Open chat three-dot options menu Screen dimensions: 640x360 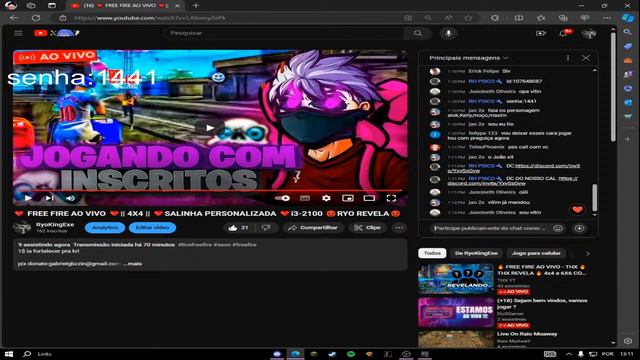568,58
